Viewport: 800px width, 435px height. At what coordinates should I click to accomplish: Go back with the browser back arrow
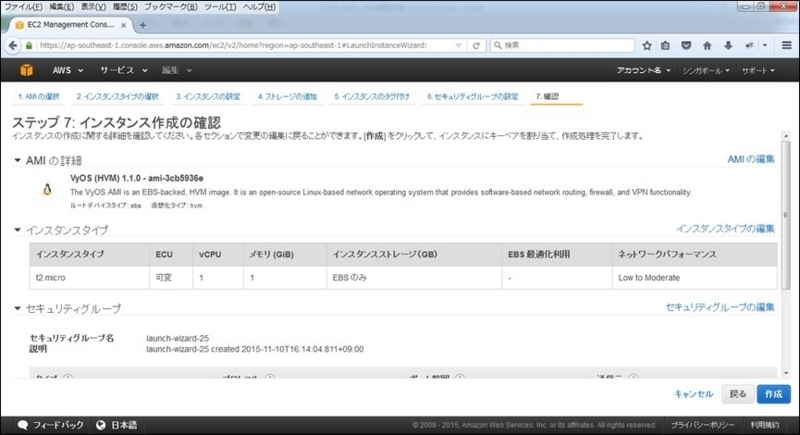(x=13, y=45)
